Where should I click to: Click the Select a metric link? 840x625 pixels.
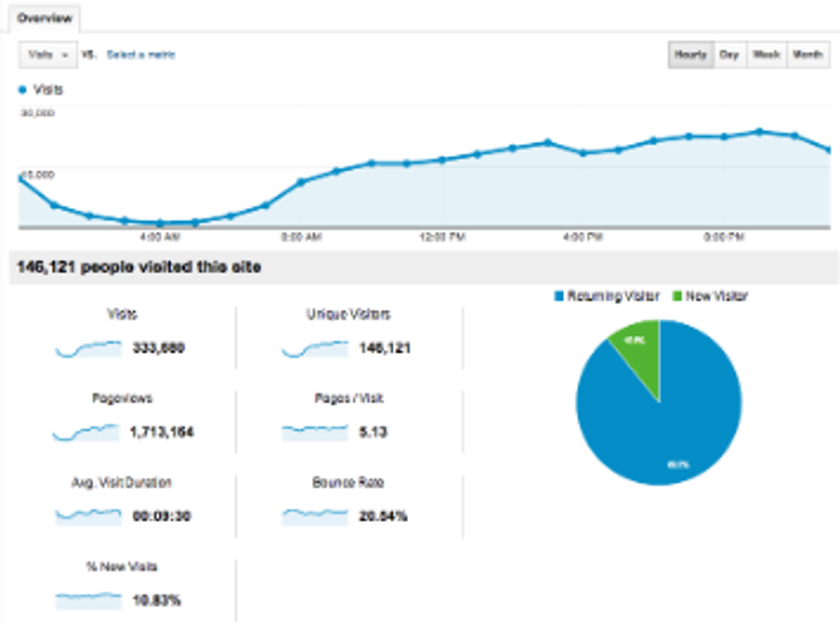tap(141, 55)
